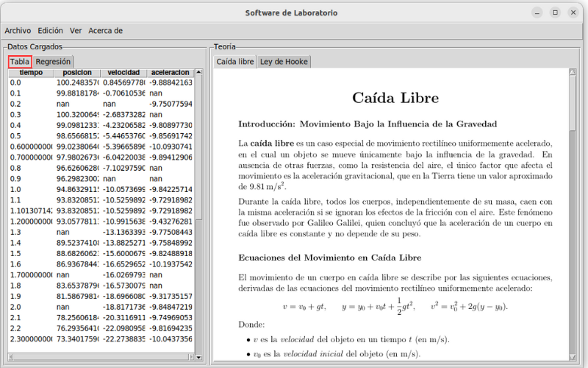This screenshot has width=588, height=368.
Task: Click posicion cell 88.6826062
Action: 77,254
